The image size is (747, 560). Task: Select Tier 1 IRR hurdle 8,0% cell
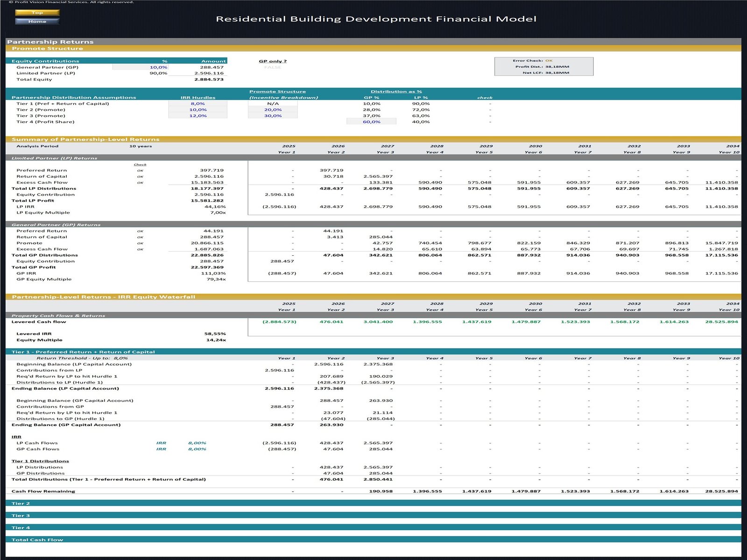tap(198, 104)
